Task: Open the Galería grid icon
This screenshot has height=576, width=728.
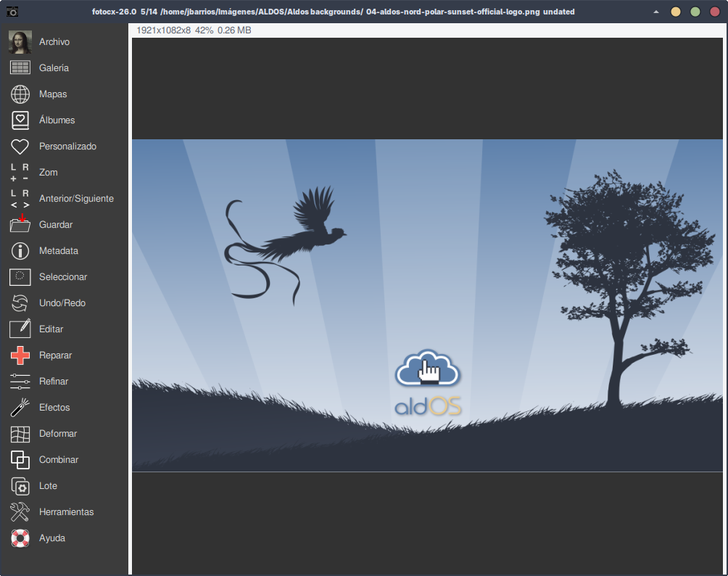Action: tap(20, 67)
